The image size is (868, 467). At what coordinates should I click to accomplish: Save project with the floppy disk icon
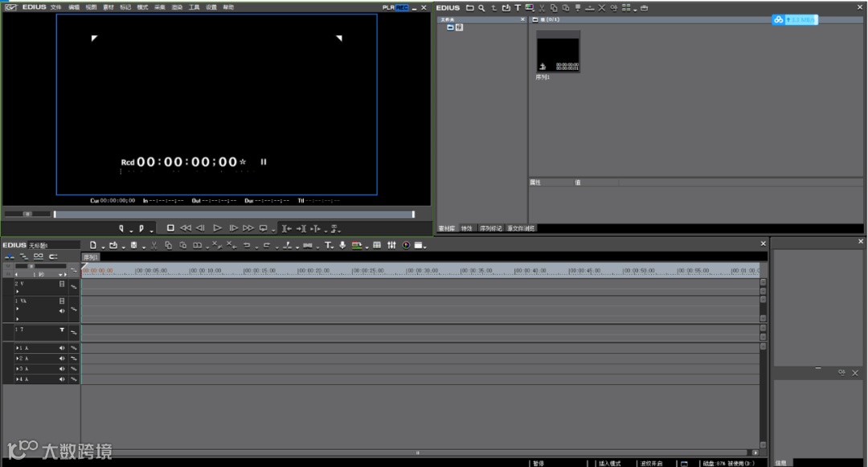coord(133,245)
